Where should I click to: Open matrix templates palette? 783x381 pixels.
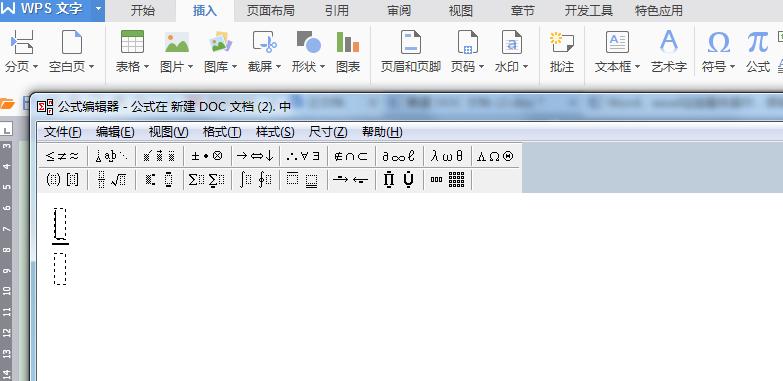(447, 180)
